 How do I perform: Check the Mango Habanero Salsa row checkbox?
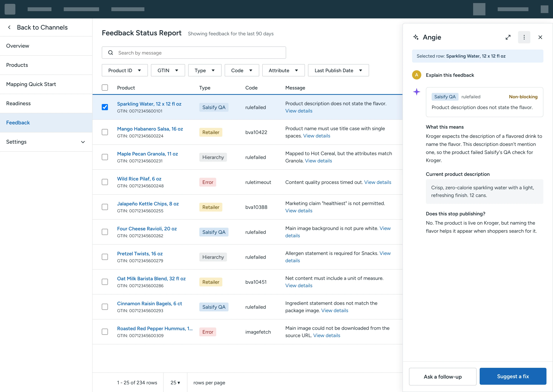(105, 132)
